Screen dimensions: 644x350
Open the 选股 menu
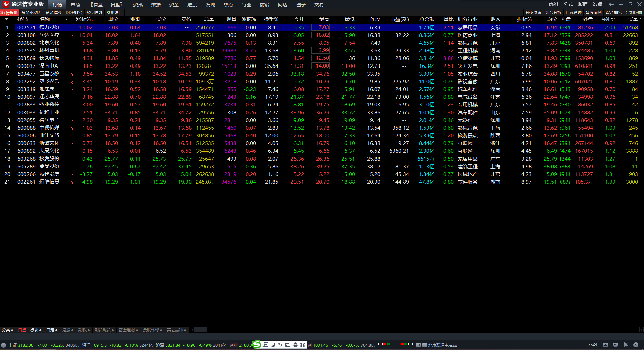click(x=192, y=5)
